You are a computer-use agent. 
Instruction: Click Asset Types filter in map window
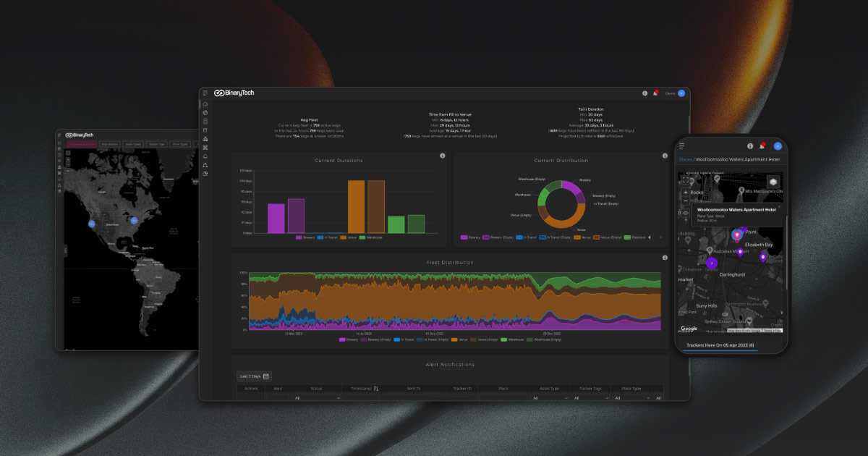click(134, 144)
